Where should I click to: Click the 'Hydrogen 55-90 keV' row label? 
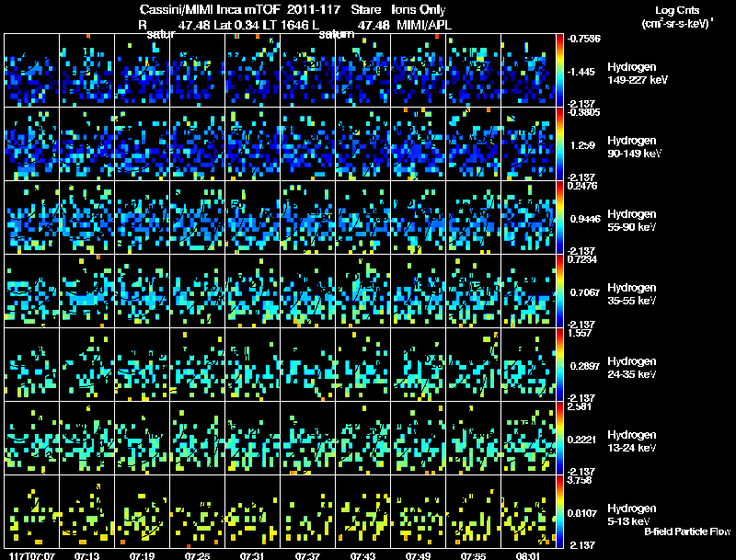632,221
